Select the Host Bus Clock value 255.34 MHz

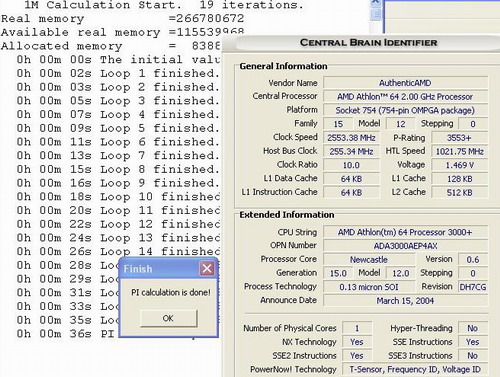351,151
